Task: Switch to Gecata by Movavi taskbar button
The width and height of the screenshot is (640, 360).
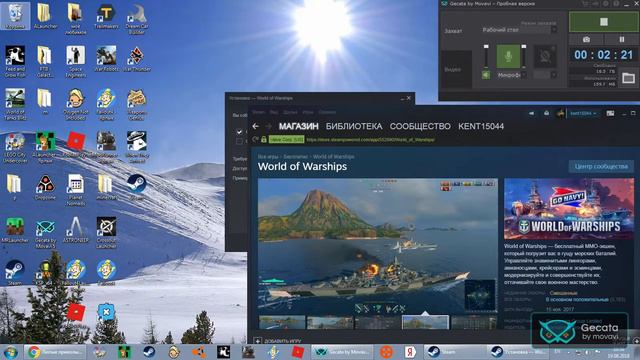Action: point(343,352)
